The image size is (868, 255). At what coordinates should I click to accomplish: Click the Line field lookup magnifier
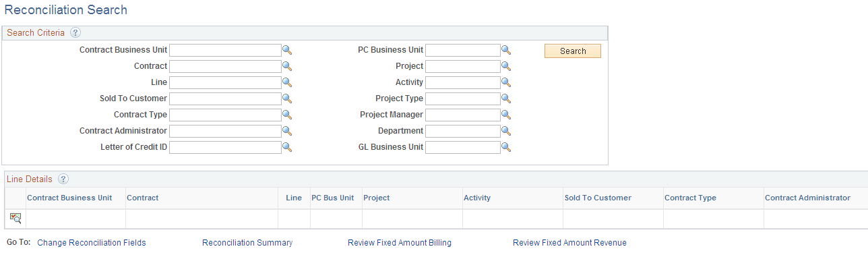[286, 82]
